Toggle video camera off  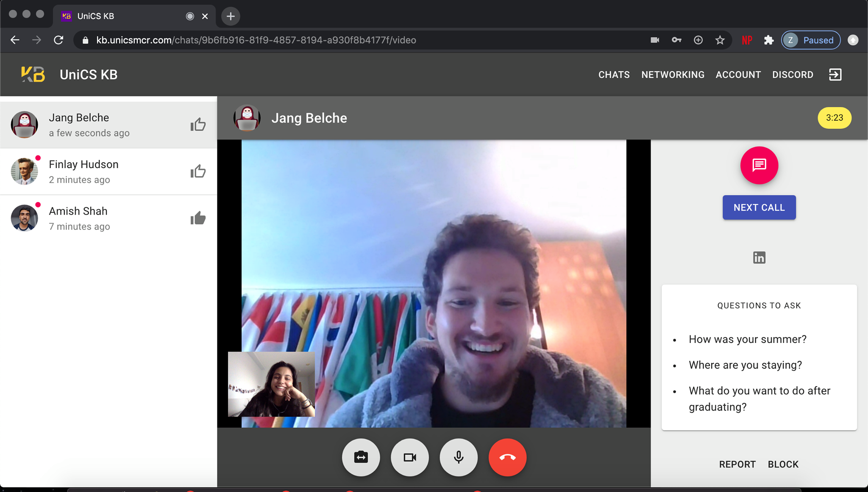point(409,457)
